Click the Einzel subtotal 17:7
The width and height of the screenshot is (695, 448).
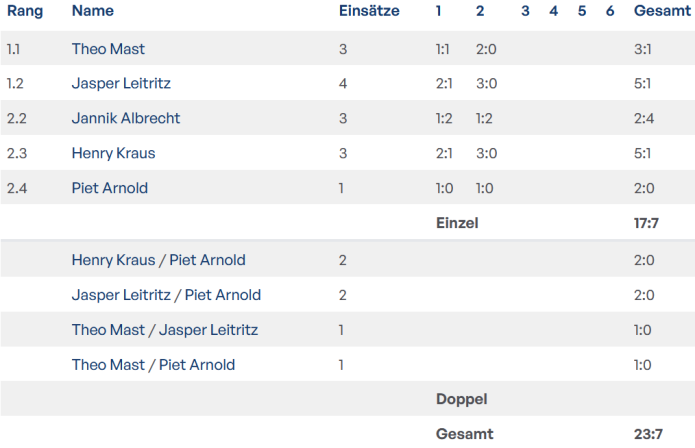tap(646, 223)
